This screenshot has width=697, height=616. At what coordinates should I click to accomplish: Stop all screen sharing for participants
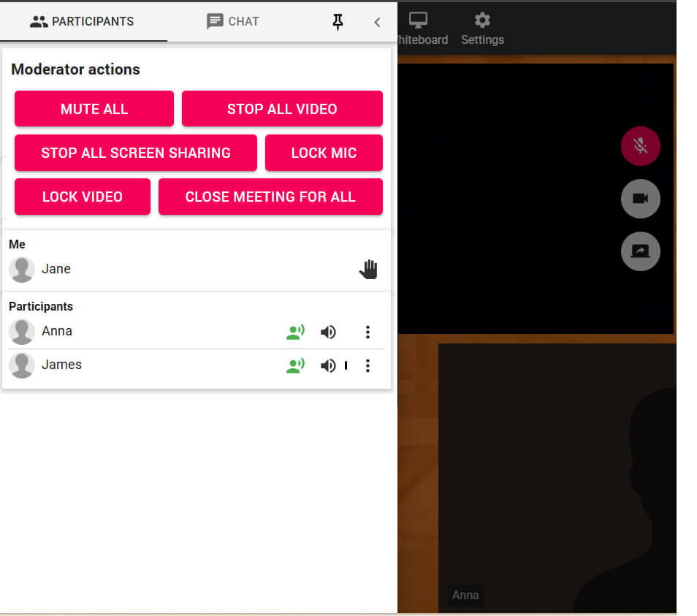click(x=136, y=153)
